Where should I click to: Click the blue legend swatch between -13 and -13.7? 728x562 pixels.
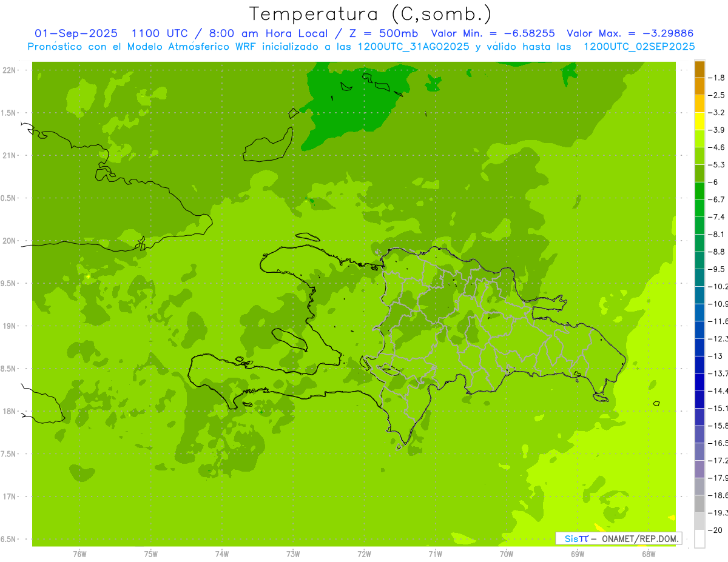[x=699, y=365]
